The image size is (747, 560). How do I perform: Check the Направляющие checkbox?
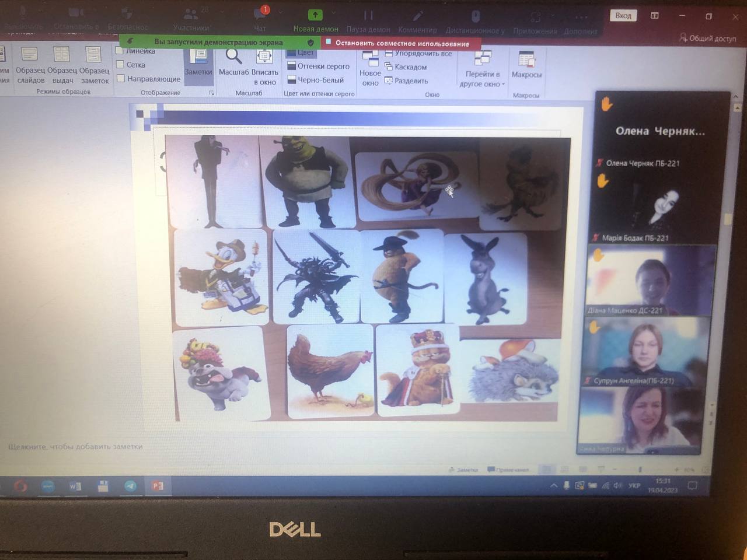tap(120, 79)
